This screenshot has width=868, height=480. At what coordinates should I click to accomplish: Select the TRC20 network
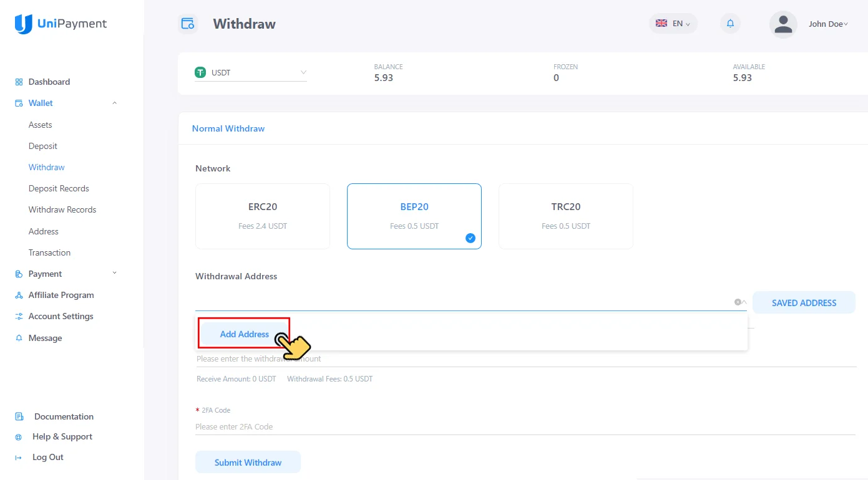click(x=565, y=216)
